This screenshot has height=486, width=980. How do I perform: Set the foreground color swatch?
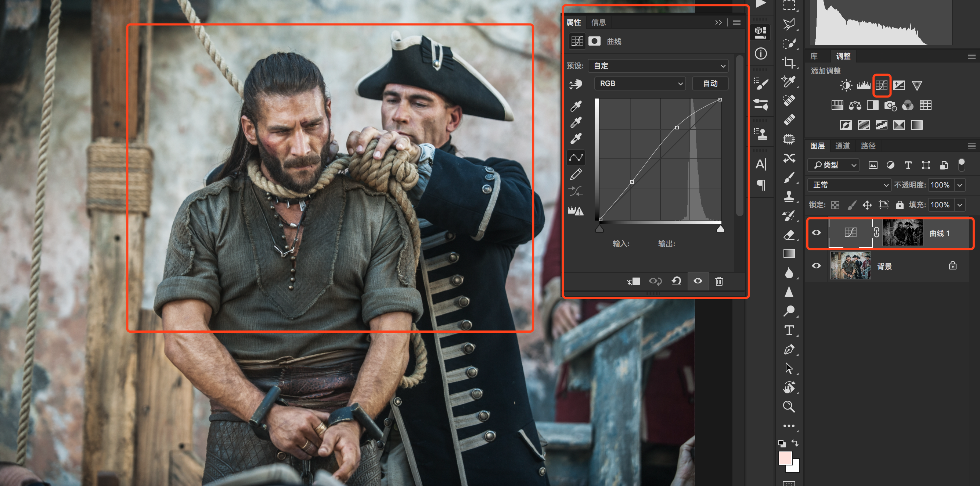[785, 458]
